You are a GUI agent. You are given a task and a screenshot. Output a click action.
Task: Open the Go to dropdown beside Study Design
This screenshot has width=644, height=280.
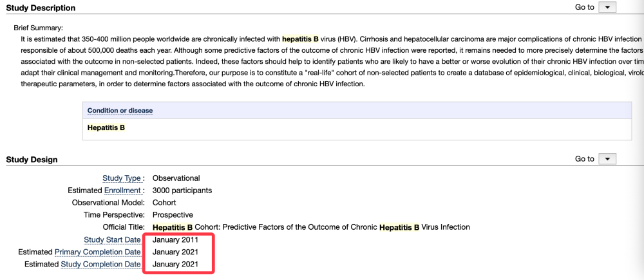(607, 158)
